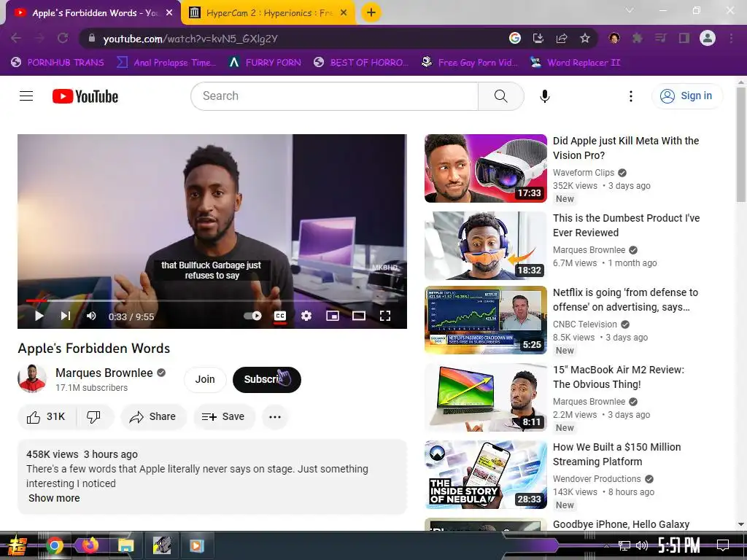Skip to next video

click(x=65, y=316)
